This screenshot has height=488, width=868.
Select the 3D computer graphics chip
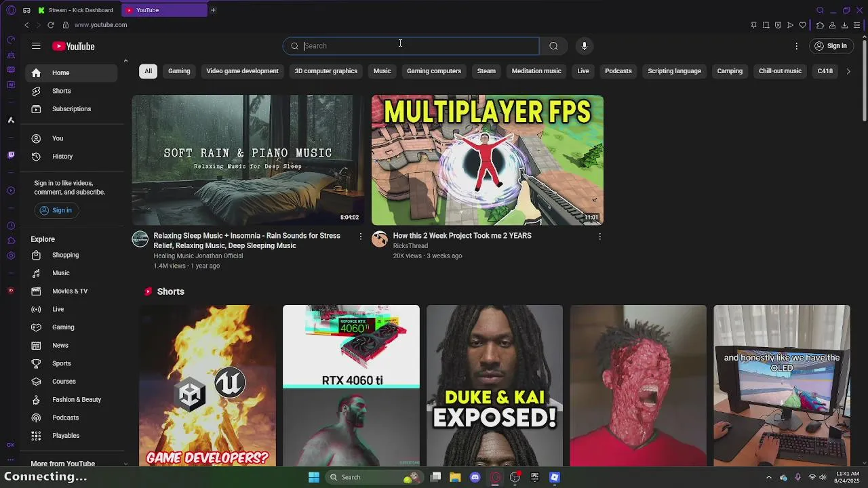326,71
